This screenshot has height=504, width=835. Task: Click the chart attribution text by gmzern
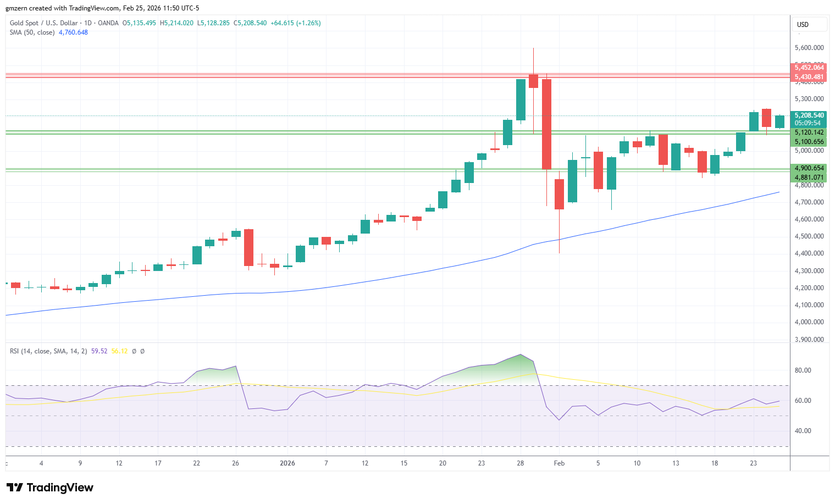pyautogui.click(x=102, y=8)
